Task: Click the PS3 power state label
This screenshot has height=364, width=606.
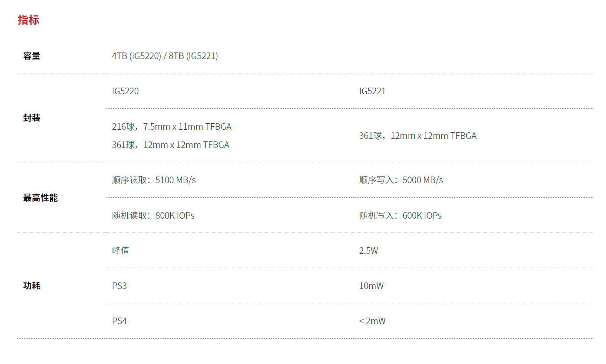Action: click(119, 286)
